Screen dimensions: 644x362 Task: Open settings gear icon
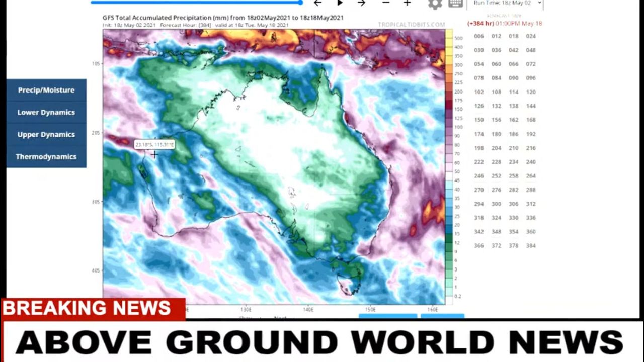435,4
